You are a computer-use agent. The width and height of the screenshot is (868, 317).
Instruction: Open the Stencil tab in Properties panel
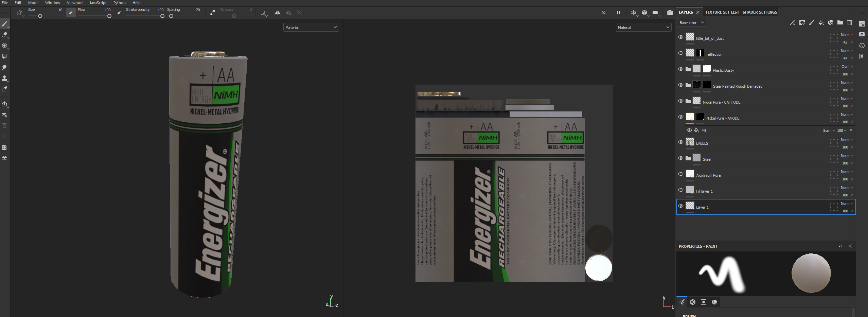[704, 302]
